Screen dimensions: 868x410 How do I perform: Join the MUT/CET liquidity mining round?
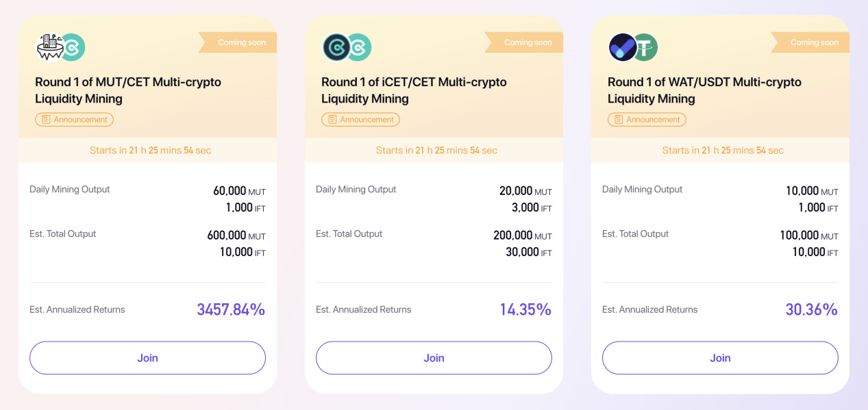(x=147, y=358)
